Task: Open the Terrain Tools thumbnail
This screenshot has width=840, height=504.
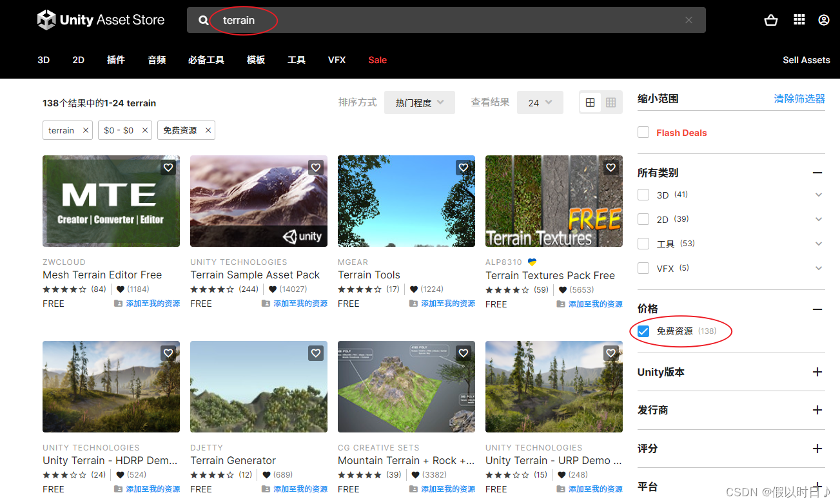Action: tap(406, 201)
